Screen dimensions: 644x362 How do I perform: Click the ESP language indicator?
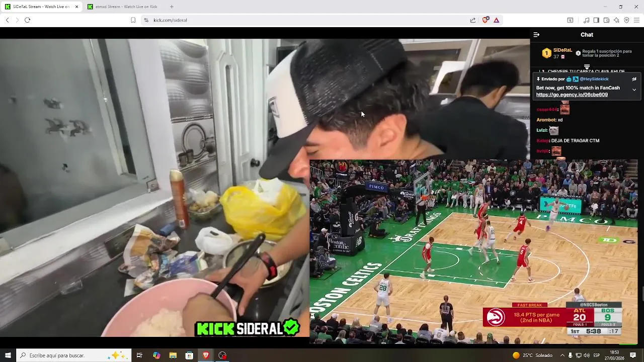pyautogui.click(x=596, y=355)
